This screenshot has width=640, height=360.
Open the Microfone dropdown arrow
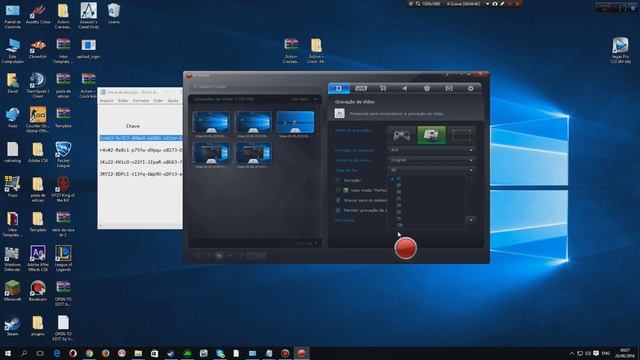(x=471, y=220)
